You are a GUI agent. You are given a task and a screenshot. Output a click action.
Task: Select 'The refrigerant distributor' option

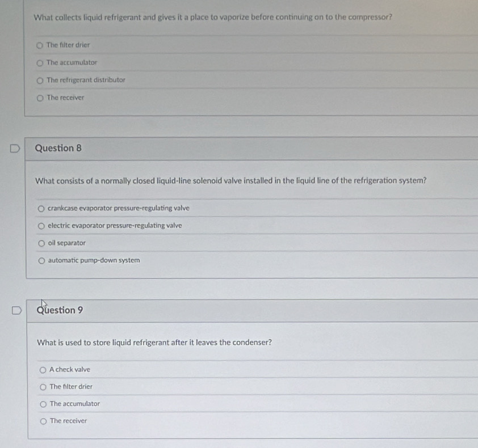(40, 81)
